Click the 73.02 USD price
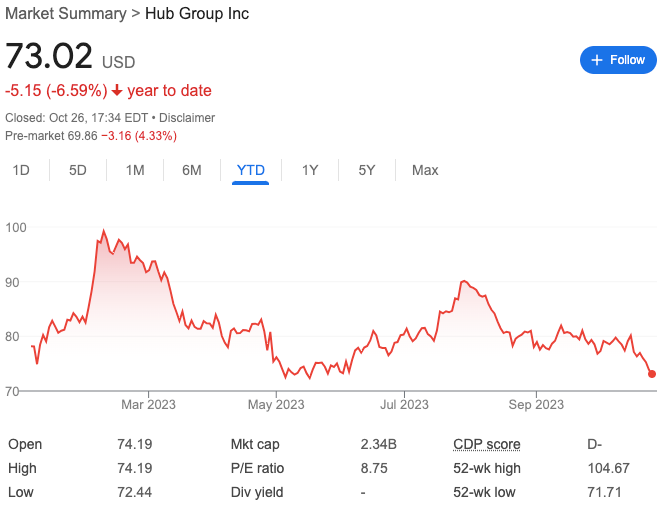667x517 pixels. pyautogui.click(x=50, y=56)
